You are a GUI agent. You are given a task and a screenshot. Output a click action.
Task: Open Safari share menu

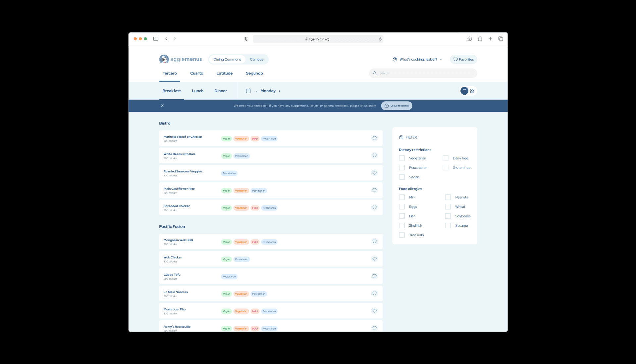tap(480, 39)
